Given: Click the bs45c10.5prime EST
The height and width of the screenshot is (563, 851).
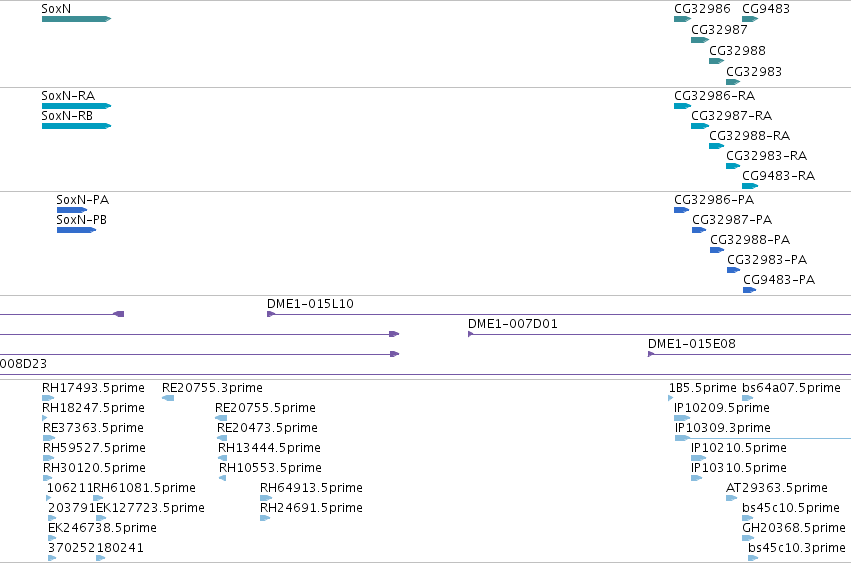Looking at the screenshot, I should (x=748, y=518).
